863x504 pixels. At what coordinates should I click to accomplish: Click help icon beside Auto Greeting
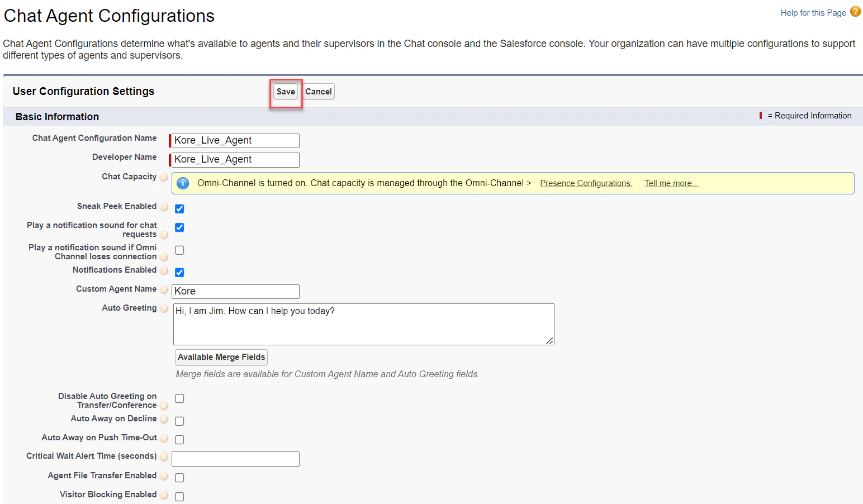click(164, 308)
